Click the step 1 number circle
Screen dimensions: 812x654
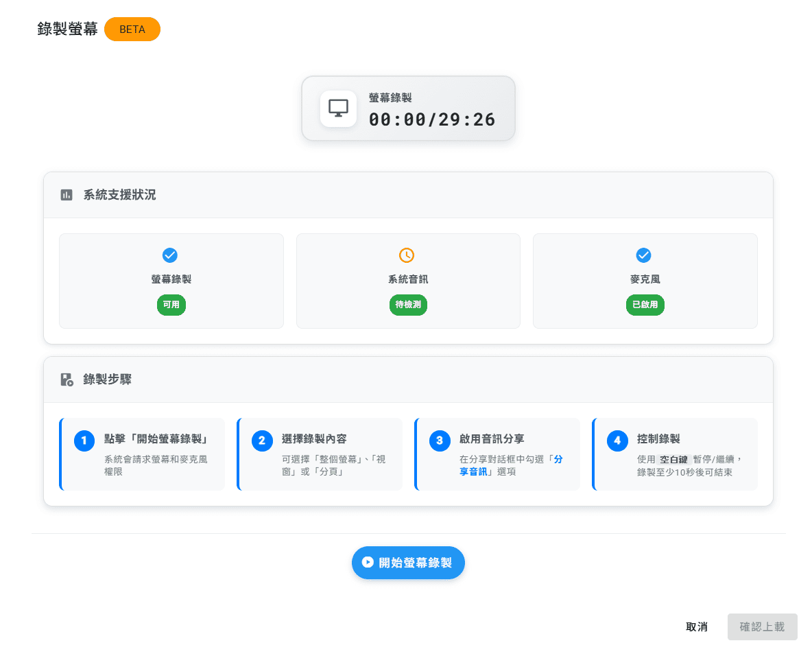84,441
